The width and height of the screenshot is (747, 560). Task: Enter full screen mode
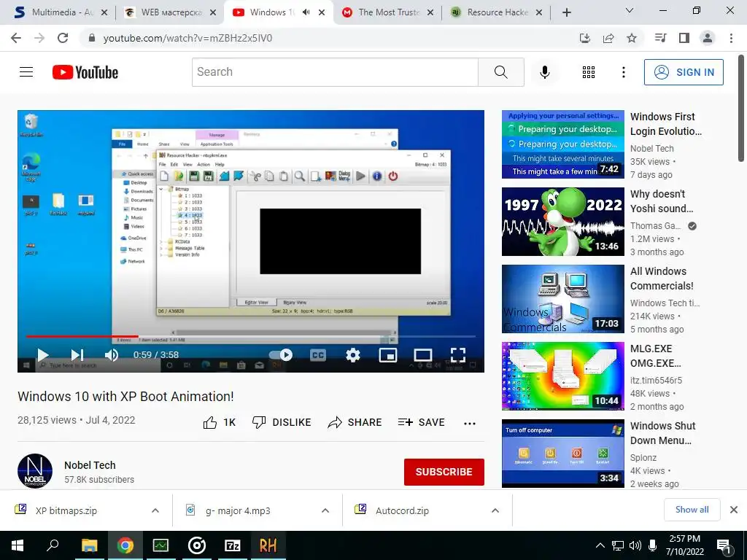tap(458, 355)
